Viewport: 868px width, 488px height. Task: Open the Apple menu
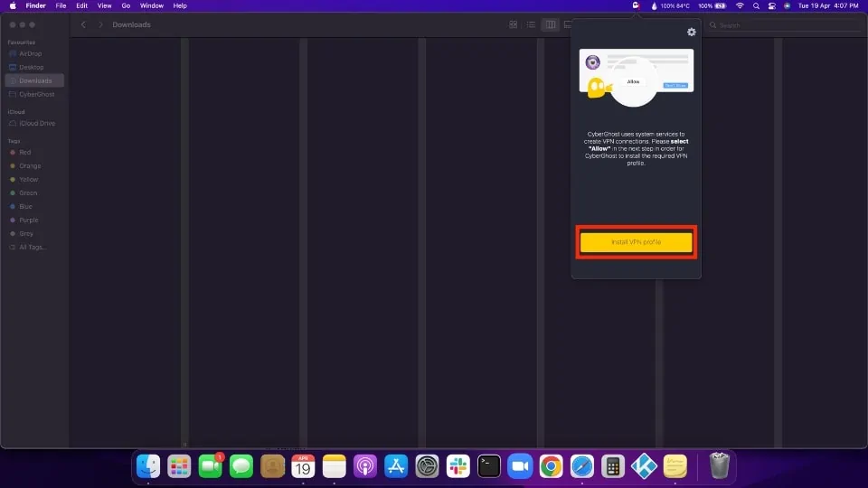(x=12, y=5)
